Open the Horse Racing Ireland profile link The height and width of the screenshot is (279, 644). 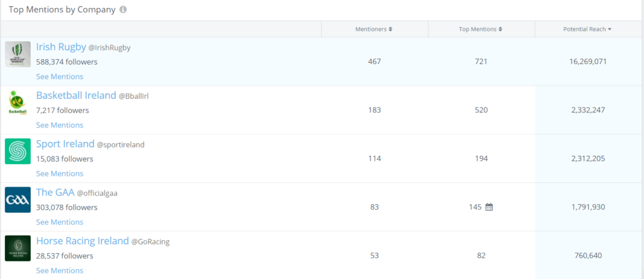[82, 241]
